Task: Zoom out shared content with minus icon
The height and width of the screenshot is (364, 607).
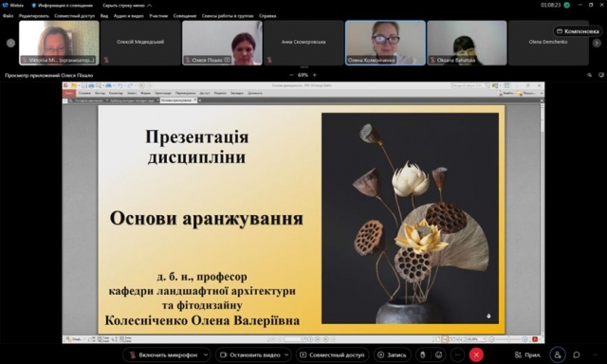Action: pos(291,75)
